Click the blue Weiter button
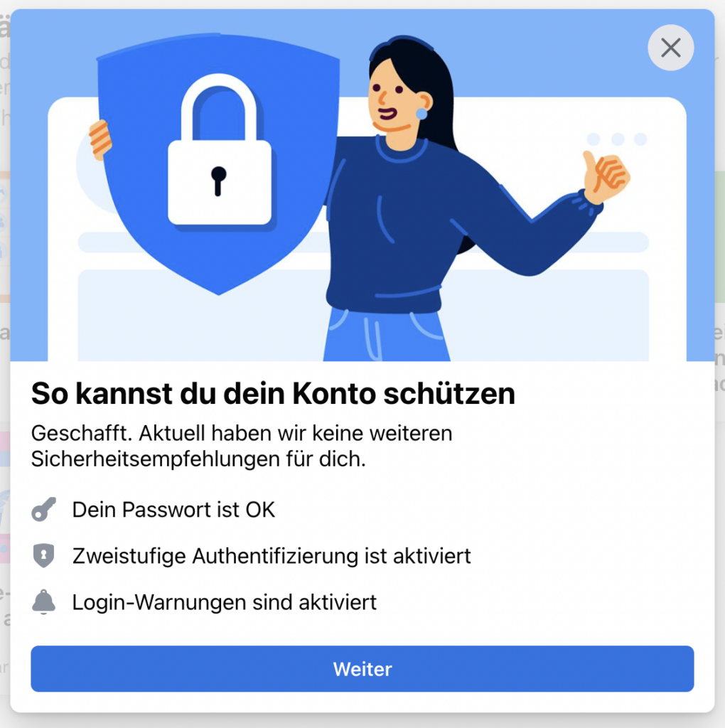 362,668
